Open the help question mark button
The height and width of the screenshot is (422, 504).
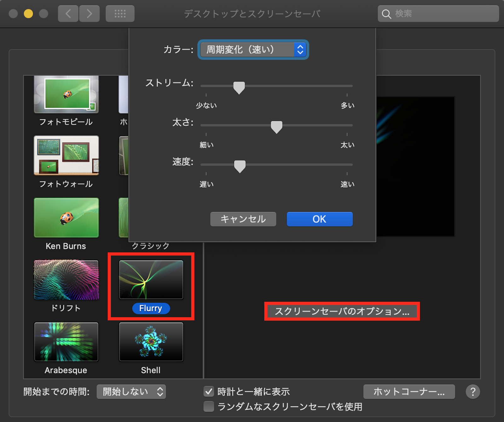coord(472,392)
